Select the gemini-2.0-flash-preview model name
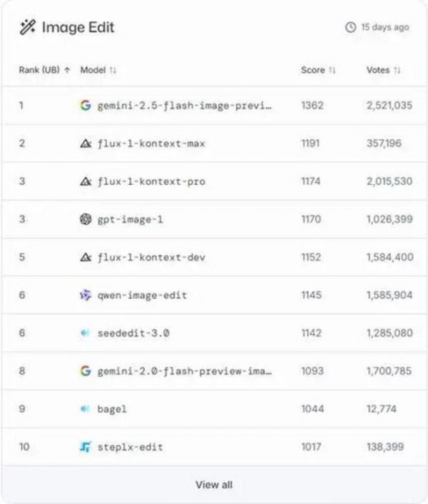This screenshot has height=504, width=428. click(185, 371)
